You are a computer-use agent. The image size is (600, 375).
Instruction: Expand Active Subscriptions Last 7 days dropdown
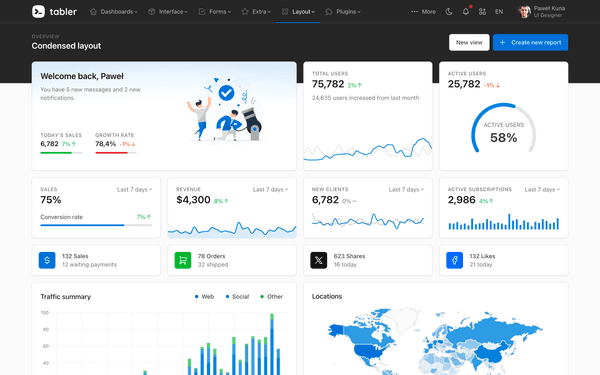click(542, 189)
